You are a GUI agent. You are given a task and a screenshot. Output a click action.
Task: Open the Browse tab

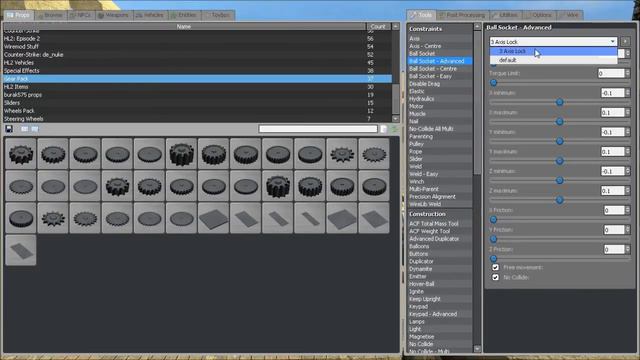[x=51, y=15]
